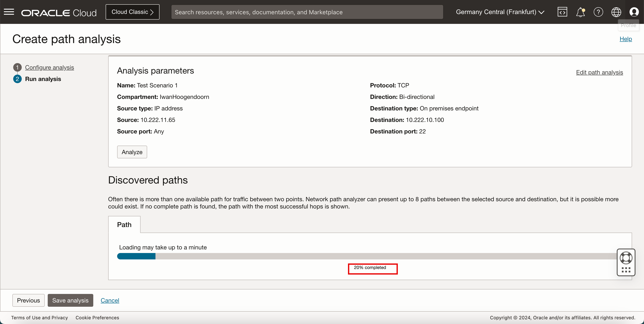Screen dimensions: 644x324
Task: Click Save analysis button
Action: coord(70,300)
